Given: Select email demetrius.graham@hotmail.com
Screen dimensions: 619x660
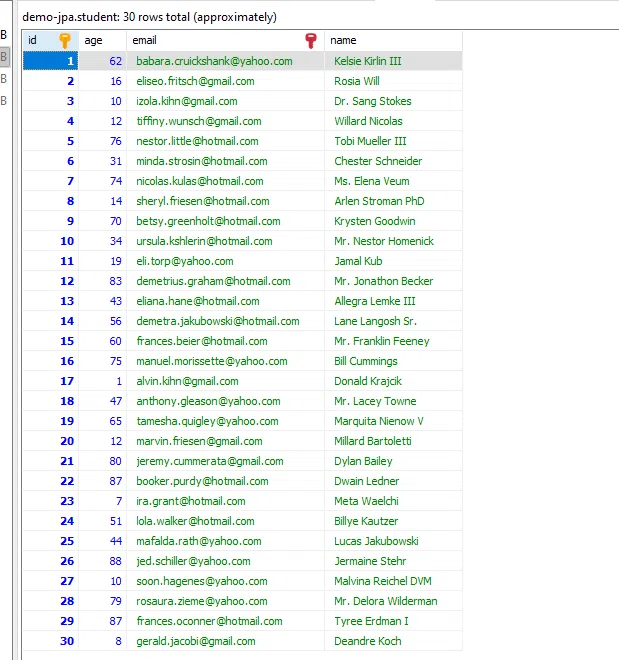Looking at the screenshot, I should [213, 281].
